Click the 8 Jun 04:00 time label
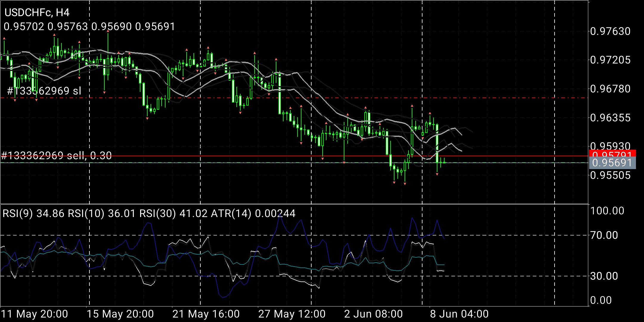 point(459,314)
